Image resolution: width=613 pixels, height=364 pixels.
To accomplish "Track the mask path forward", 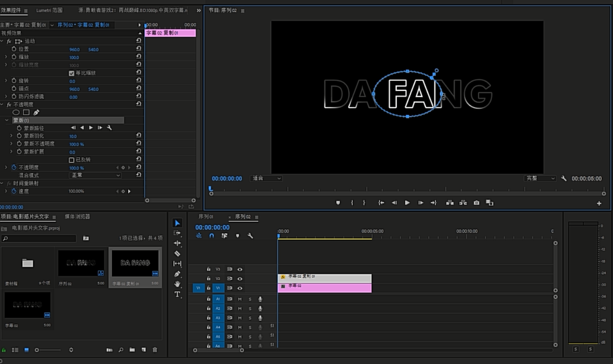I will pos(91,128).
